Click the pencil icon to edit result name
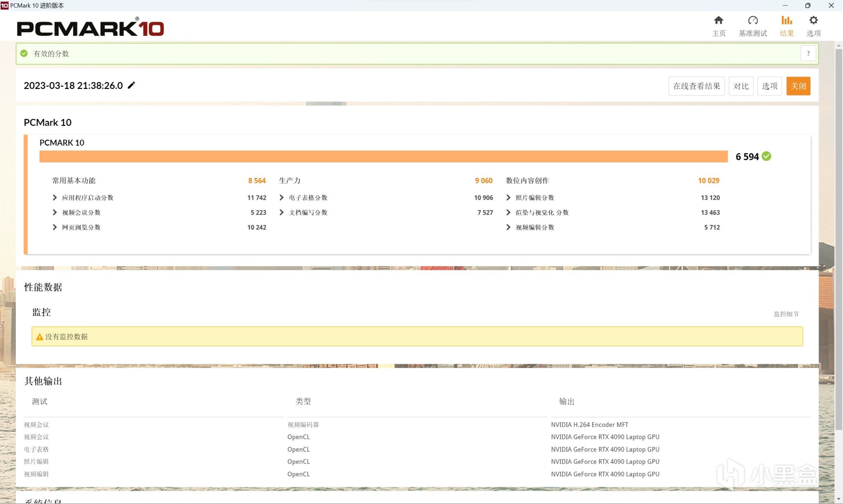843x504 pixels. 131,85
